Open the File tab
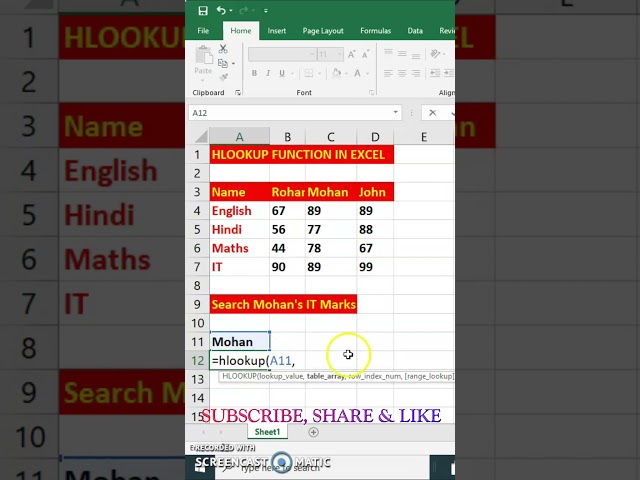640x480 pixels. point(203,31)
